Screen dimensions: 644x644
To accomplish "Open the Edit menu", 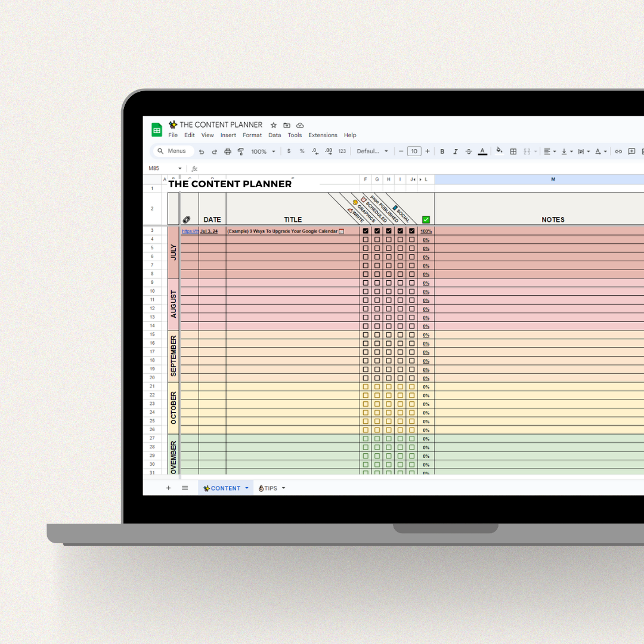I will [x=190, y=135].
